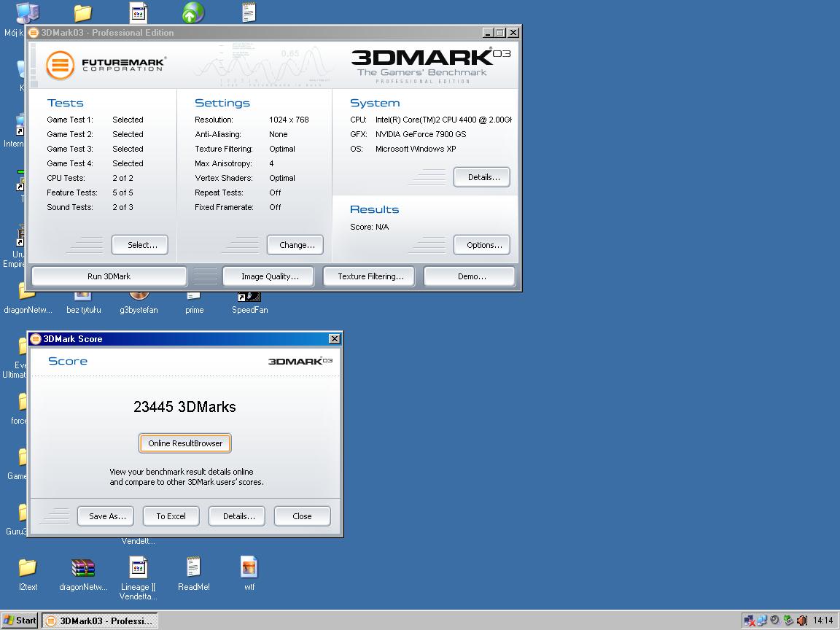Select the notepad document icon at top of desktop

pos(249,13)
